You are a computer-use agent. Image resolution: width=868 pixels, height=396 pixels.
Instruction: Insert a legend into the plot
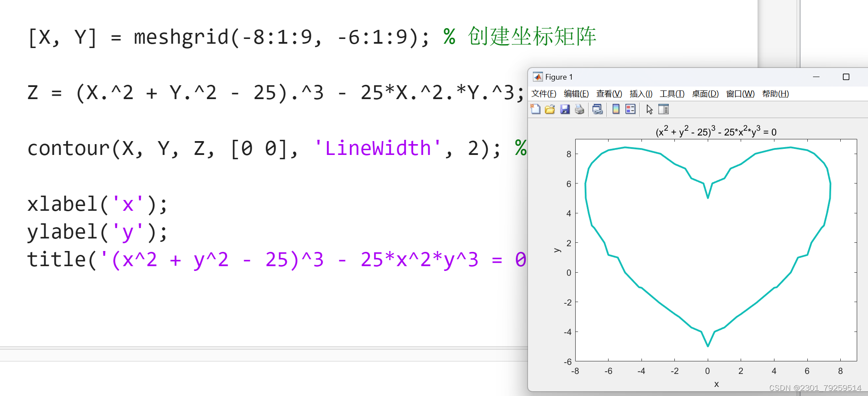(x=629, y=109)
